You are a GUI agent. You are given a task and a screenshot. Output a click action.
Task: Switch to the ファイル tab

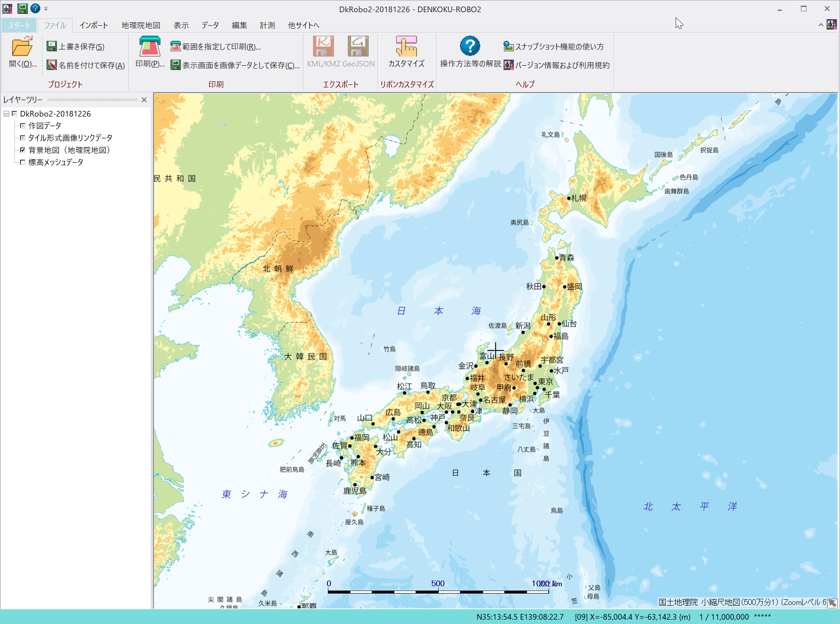55,25
